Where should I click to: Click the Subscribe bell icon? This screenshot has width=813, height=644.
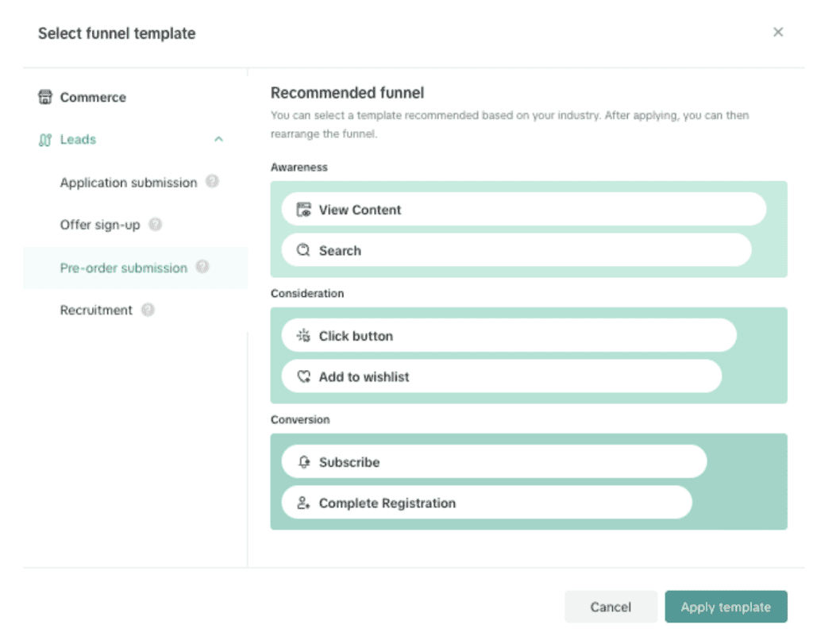pos(304,461)
